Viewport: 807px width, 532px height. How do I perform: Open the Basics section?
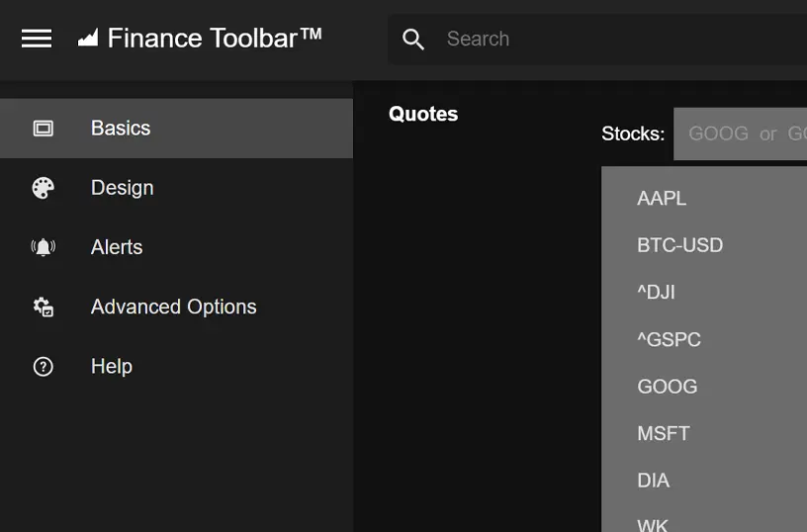tap(176, 129)
